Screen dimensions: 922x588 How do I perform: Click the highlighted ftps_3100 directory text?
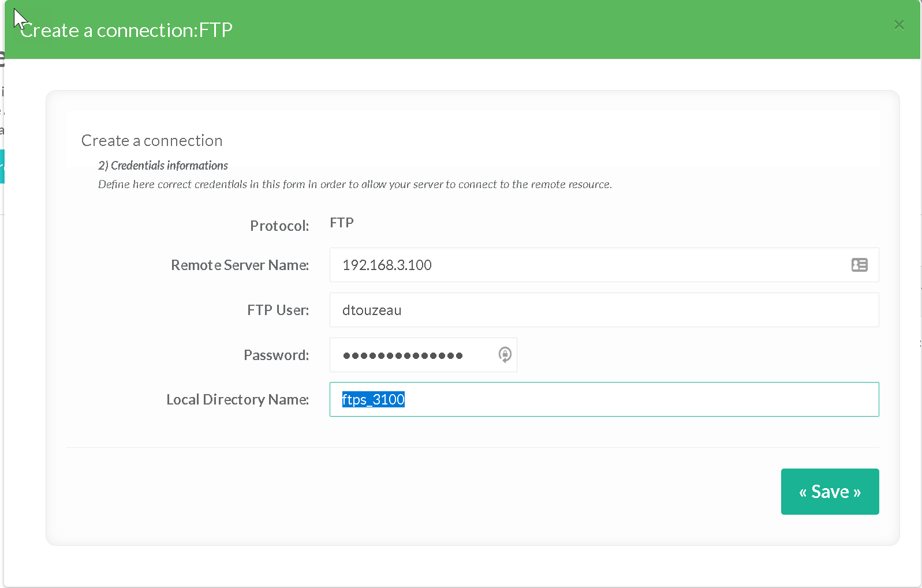click(373, 399)
